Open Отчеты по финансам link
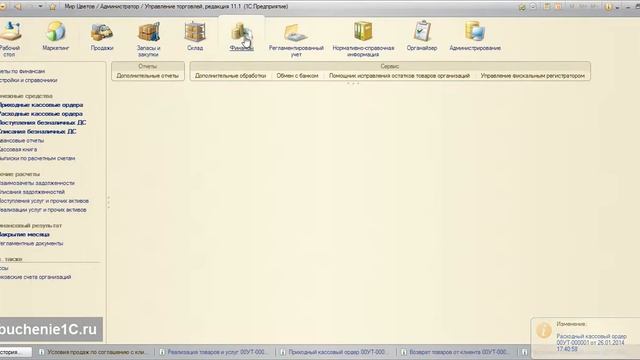This screenshot has width=640, height=360. (22, 71)
